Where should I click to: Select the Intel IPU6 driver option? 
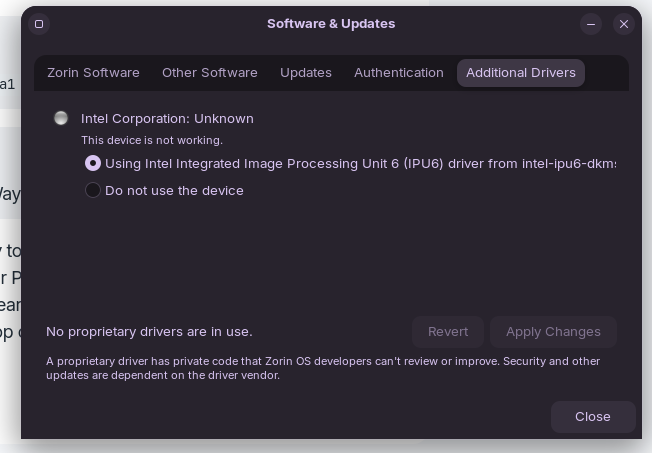pyautogui.click(x=93, y=163)
